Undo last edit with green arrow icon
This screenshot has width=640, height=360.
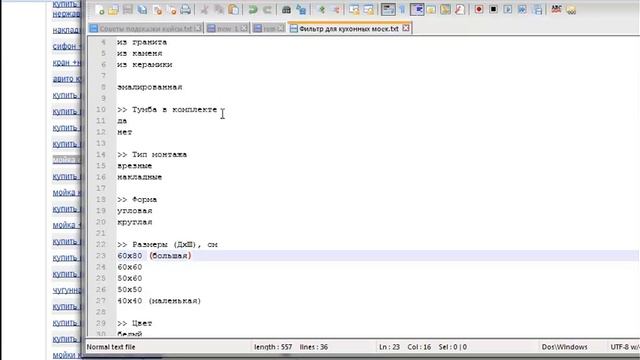pos(253,9)
